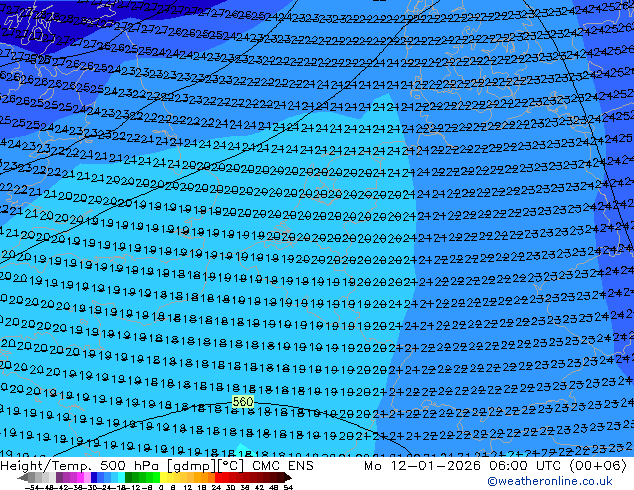Click the cyan legend swatch above -18
This screenshot has width=634, height=490.
(121, 478)
